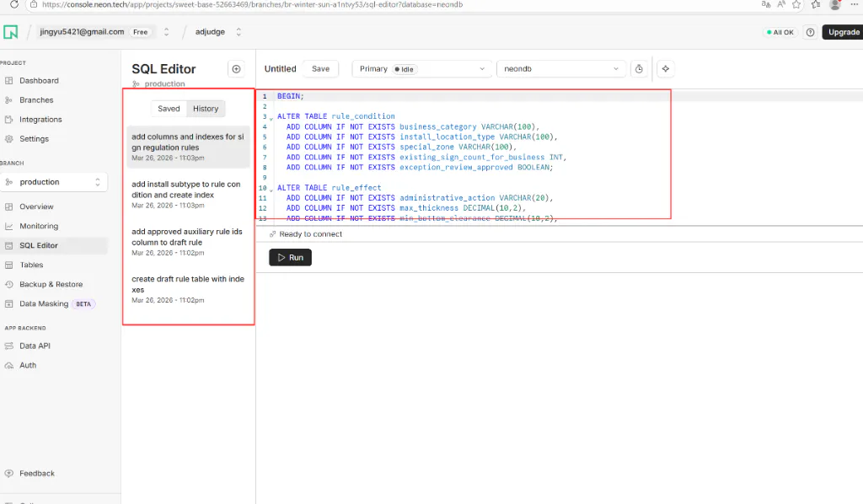This screenshot has height=504, width=863.
Task: Collapse the ALTER TABLE rule_effect block
Action: point(271,190)
